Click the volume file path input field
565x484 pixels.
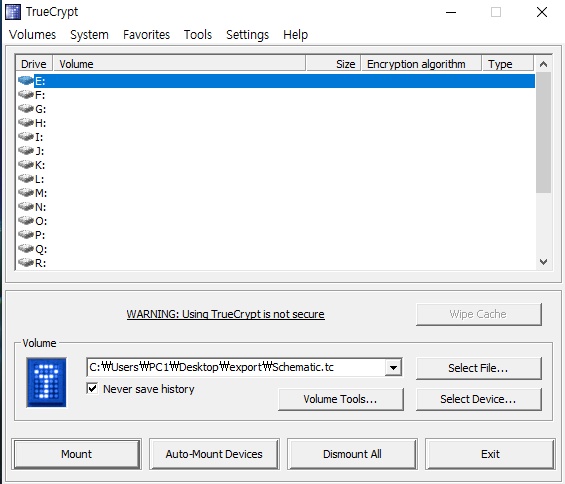point(236,368)
